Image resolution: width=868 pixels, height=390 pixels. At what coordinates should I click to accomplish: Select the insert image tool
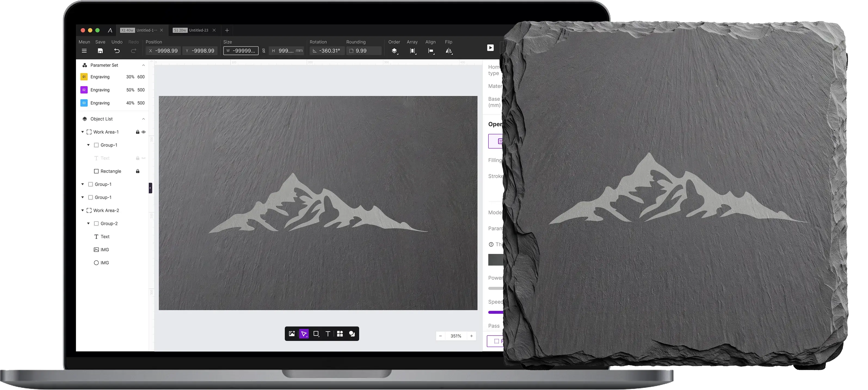pos(292,334)
